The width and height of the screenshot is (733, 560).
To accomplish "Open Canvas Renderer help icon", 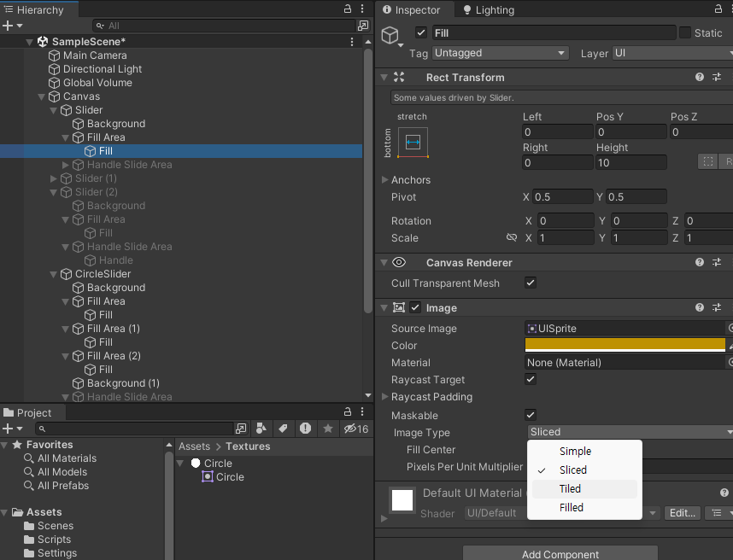I will pos(700,262).
